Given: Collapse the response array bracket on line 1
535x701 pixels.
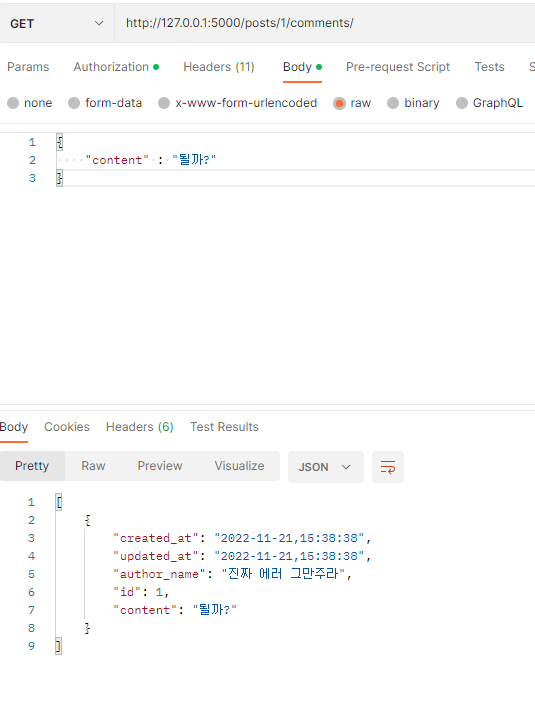Looking at the screenshot, I should (59, 503).
